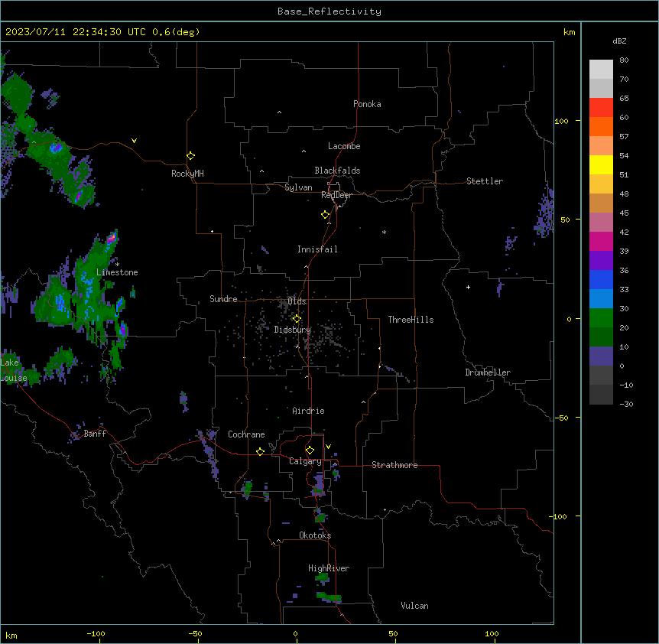
Task: Click the Olds city label
Action: [x=297, y=301]
